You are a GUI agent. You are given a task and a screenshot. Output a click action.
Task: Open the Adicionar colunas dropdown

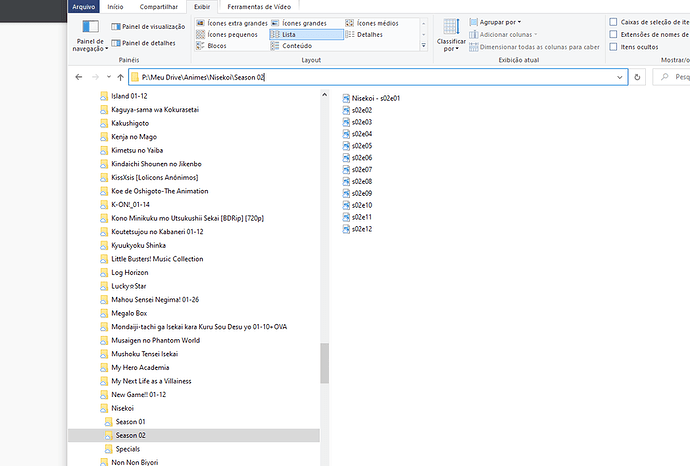click(x=503, y=34)
